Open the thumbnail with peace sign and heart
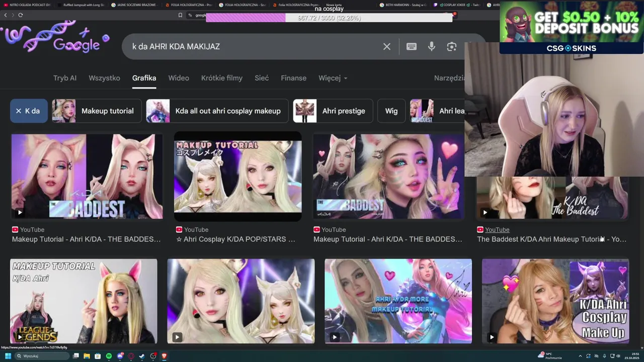Screen dimensions: 644x362 tap(388, 176)
